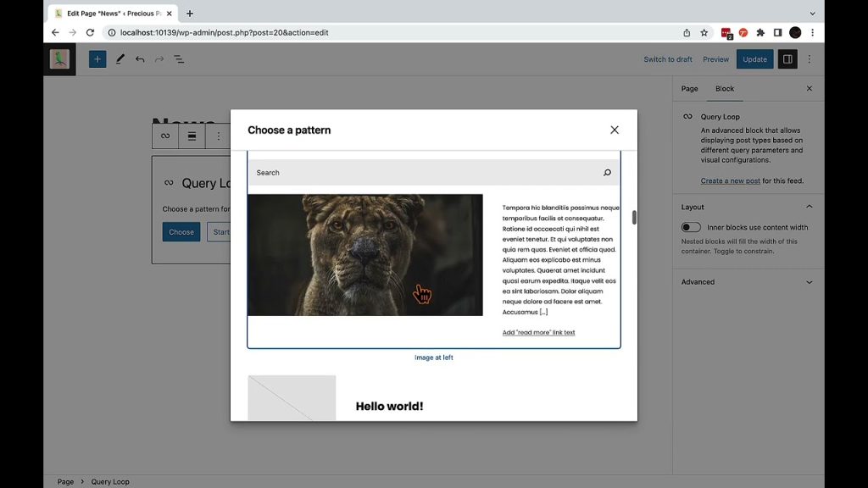Expand the Advanced panel section
The image size is (868, 488).
click(809, 282)
